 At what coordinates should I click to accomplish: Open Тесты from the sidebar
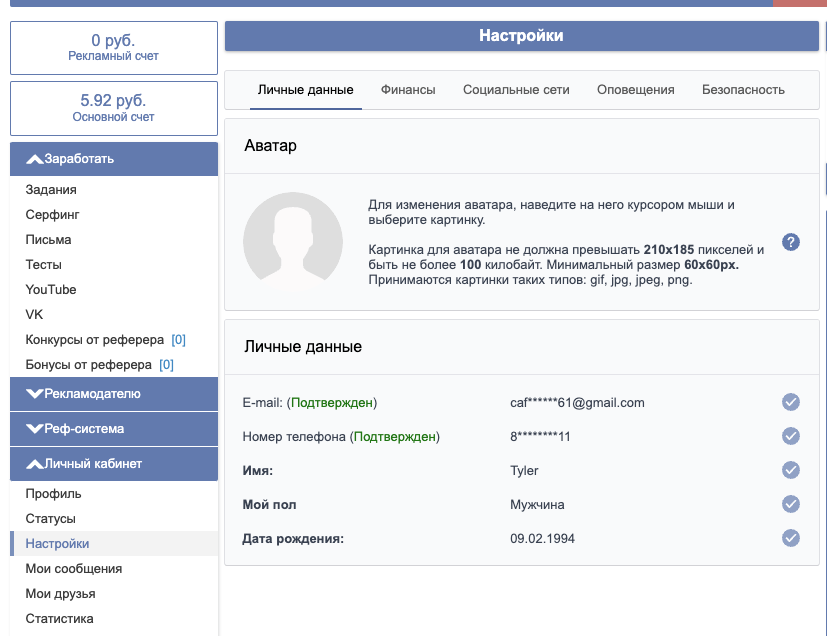pyautogui.click(x=43, y=265)
